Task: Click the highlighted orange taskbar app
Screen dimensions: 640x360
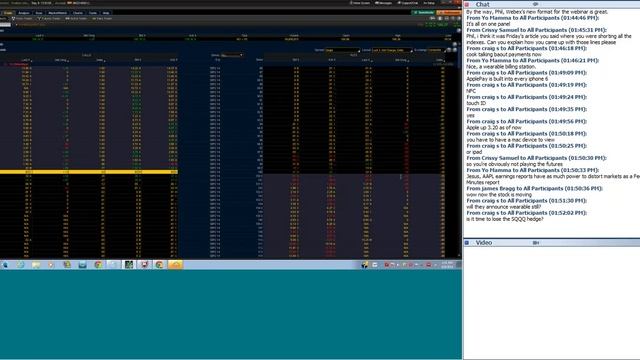Action: coord(176,265)
